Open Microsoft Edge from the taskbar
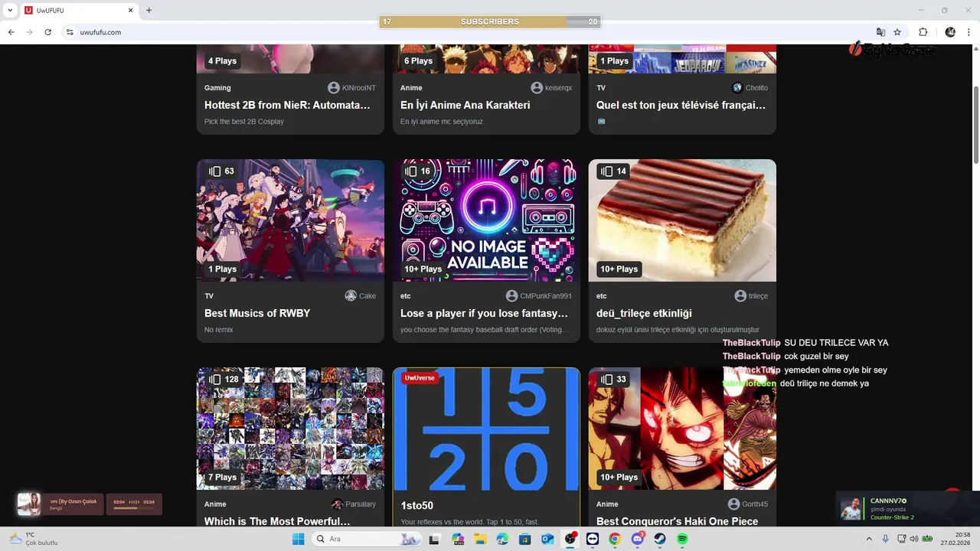Image resolution: width=980 pixels, height=551 pixels. tap(502, 539)
